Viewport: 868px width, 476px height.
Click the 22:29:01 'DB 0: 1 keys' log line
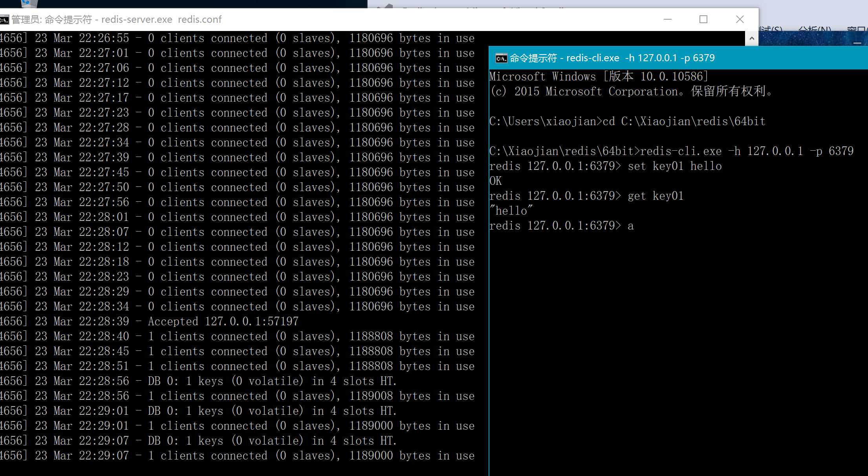pos(198,411)
